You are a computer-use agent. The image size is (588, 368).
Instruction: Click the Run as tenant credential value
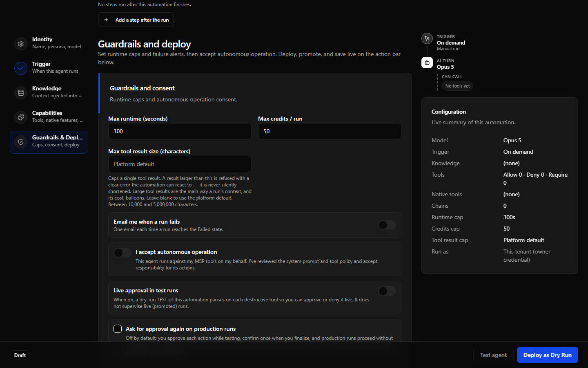pyautogui.click(x=527, y=256)
